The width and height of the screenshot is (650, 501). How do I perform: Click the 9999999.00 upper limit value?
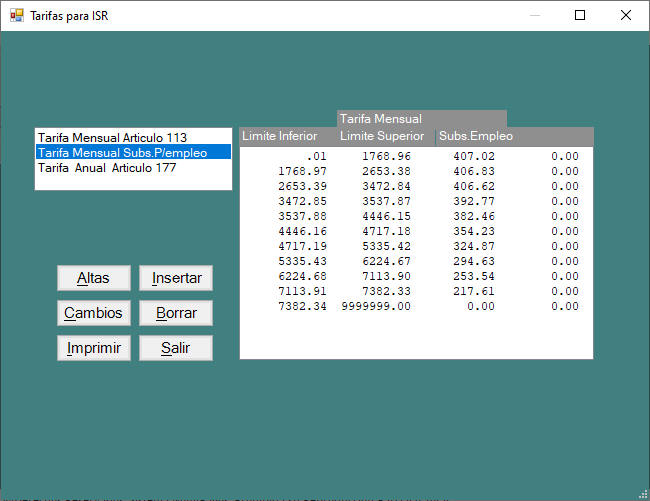(x=376, y=306)
